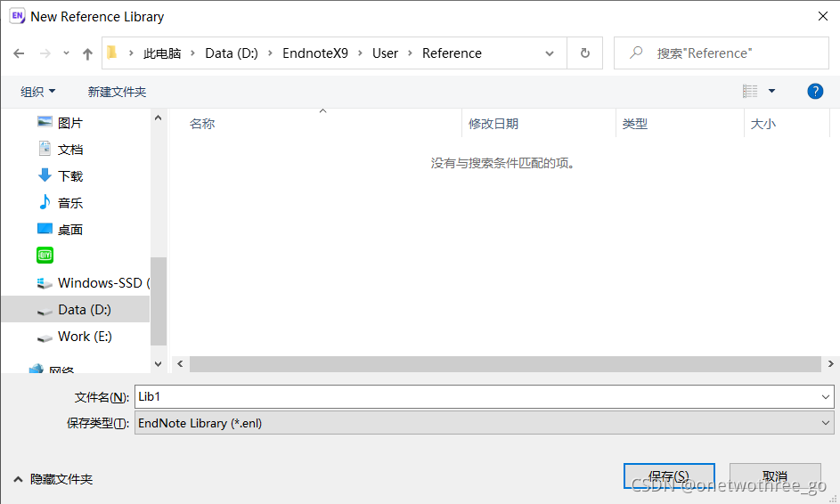Click the file list horizontal scrollbar thumb
Screen dimensions: 840x504
point(505,364)
